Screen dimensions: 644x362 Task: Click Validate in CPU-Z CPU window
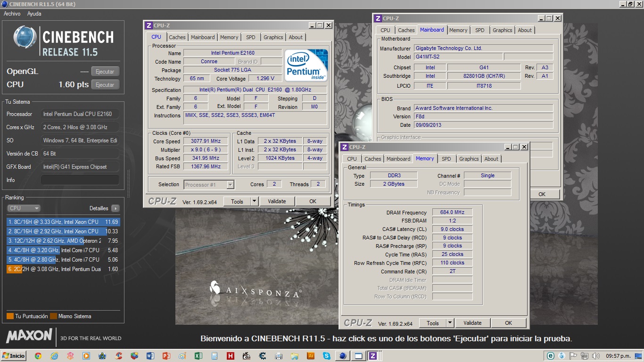point(277,201)
